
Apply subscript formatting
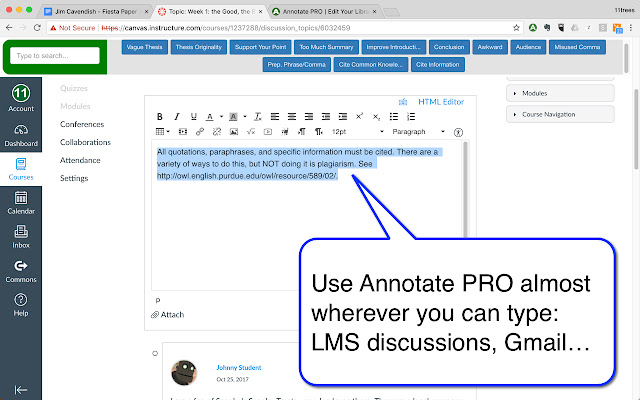pyautogui.click(x=376, y=117)
